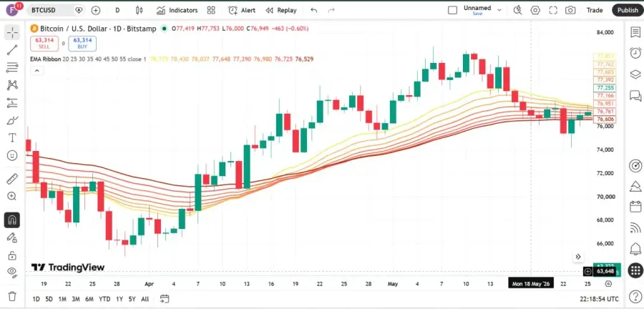Select the Fibonacci retracement tool
This screenshot has height=309, width=644.
click(x=12, y=67)
